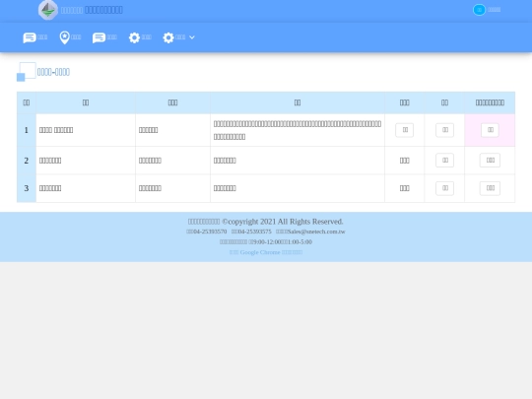Click row 2's three-character bordered button
The height and width of the screenshot is (399, 532).
[x=490, y=161]
